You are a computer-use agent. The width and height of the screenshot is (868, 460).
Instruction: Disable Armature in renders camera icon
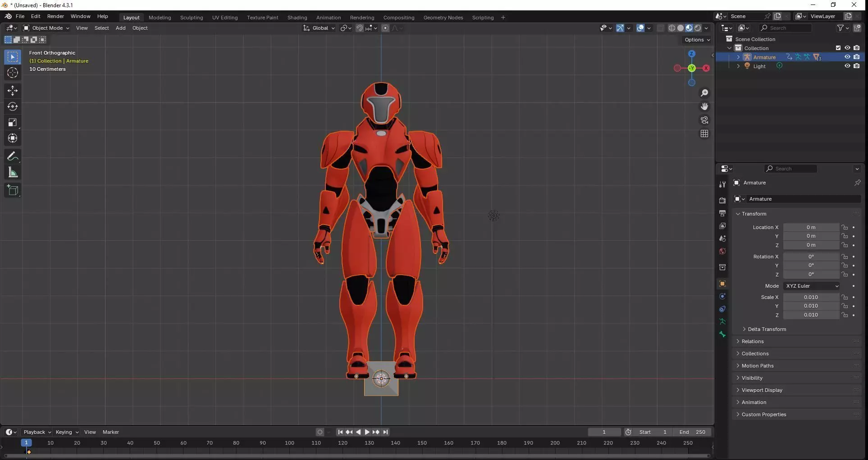point(857,57)
